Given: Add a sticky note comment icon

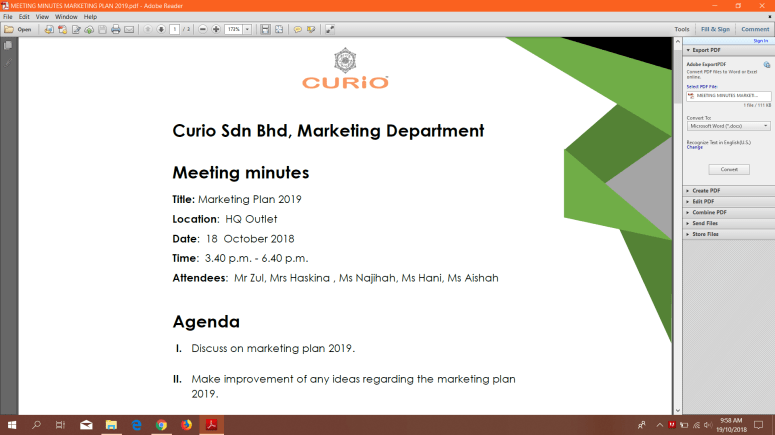Looking at the screenshot, I should pyautogui.click(x=298, y=30).
